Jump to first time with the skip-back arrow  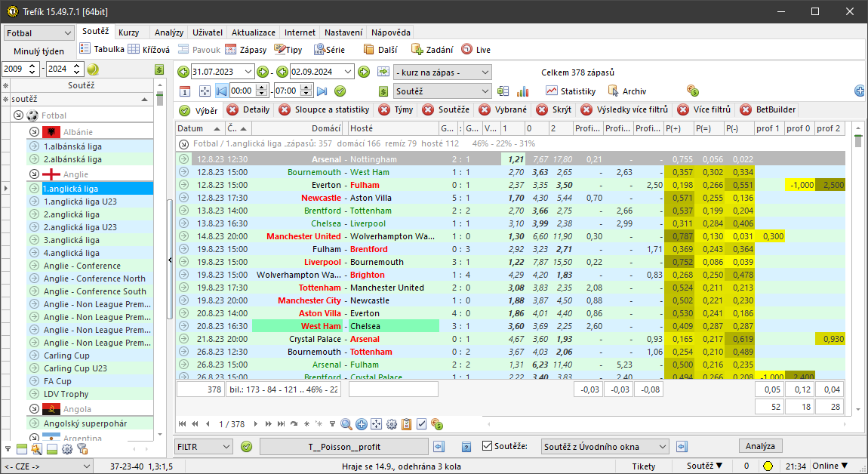pos(222,91)
